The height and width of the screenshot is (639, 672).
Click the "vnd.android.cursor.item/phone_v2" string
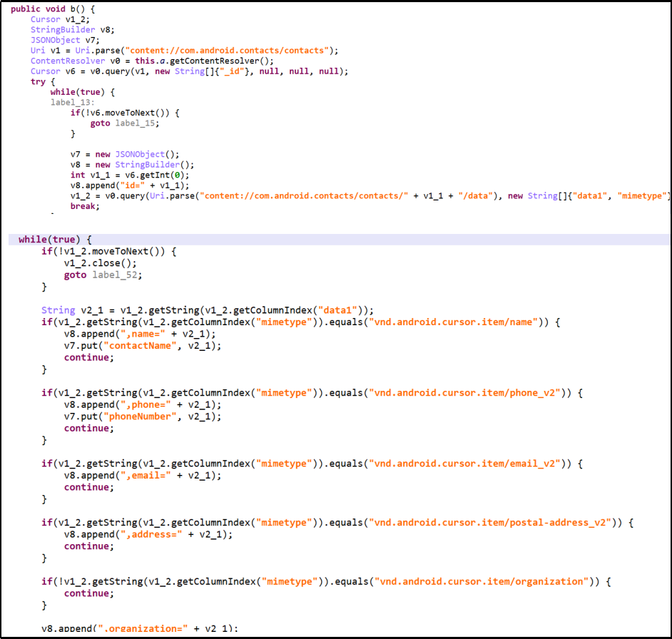coord(467,393)
